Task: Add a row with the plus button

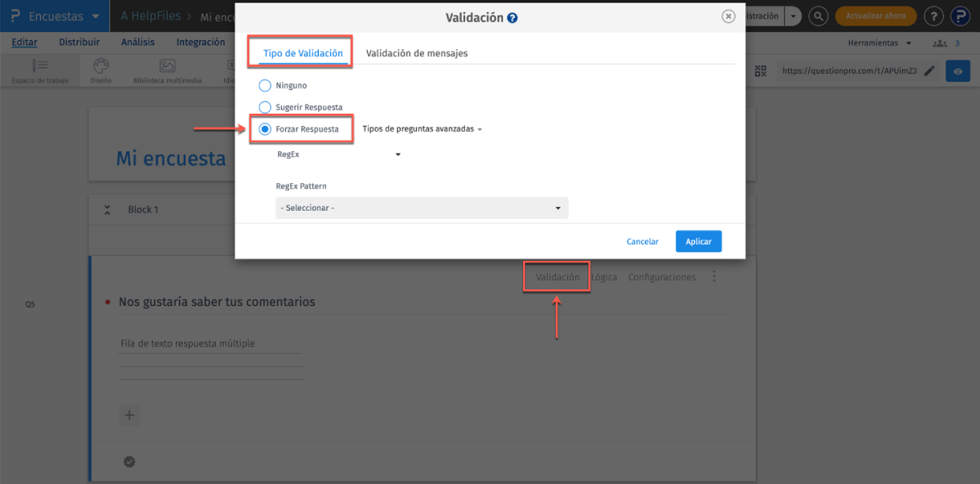Action: 129,415
